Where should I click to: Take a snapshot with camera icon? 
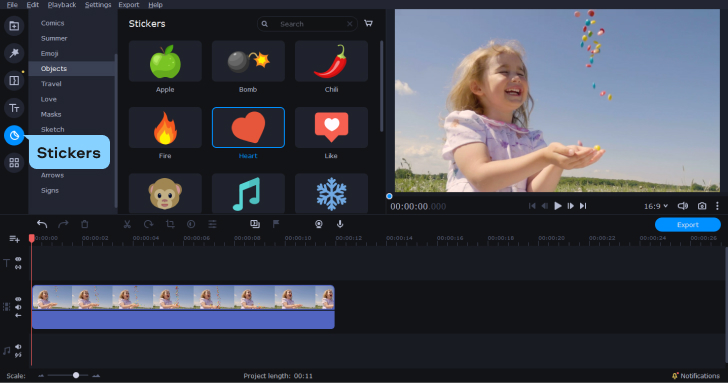pos(702,206)
